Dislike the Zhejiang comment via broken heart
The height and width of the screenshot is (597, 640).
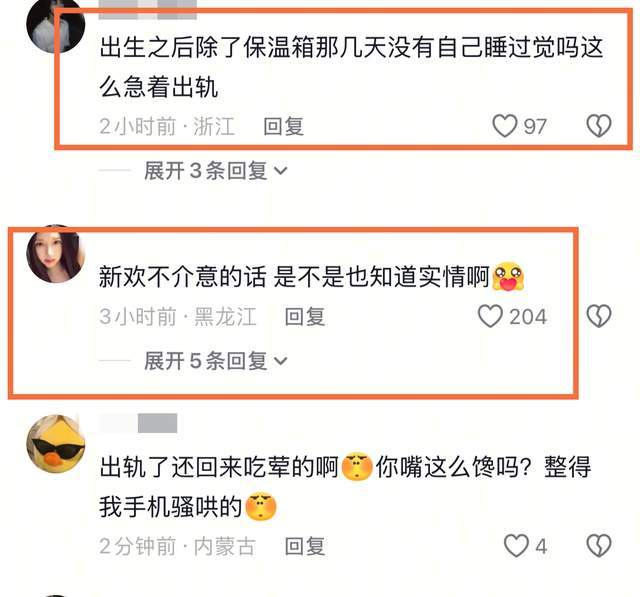point(599,126)
